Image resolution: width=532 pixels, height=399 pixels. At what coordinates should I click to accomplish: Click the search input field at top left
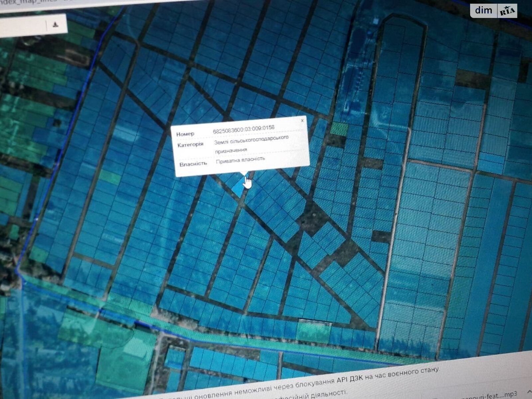pos(23,27)
